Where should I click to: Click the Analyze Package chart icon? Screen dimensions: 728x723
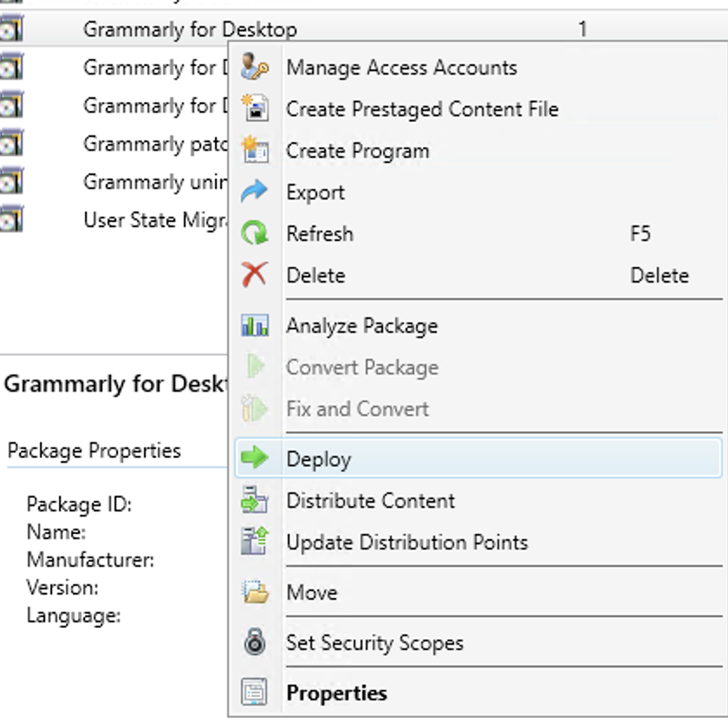coord(255,326)
